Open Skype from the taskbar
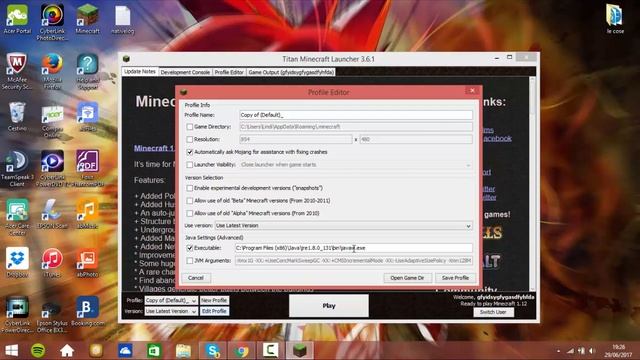This screenshot has width=640, height=360. click(x=213, y=350)
